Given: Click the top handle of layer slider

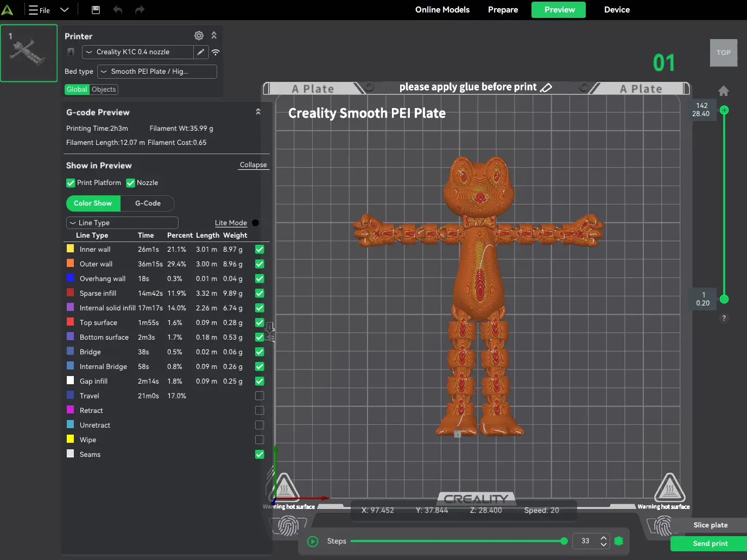Looking at the screenshot, I should click(724, 110).
